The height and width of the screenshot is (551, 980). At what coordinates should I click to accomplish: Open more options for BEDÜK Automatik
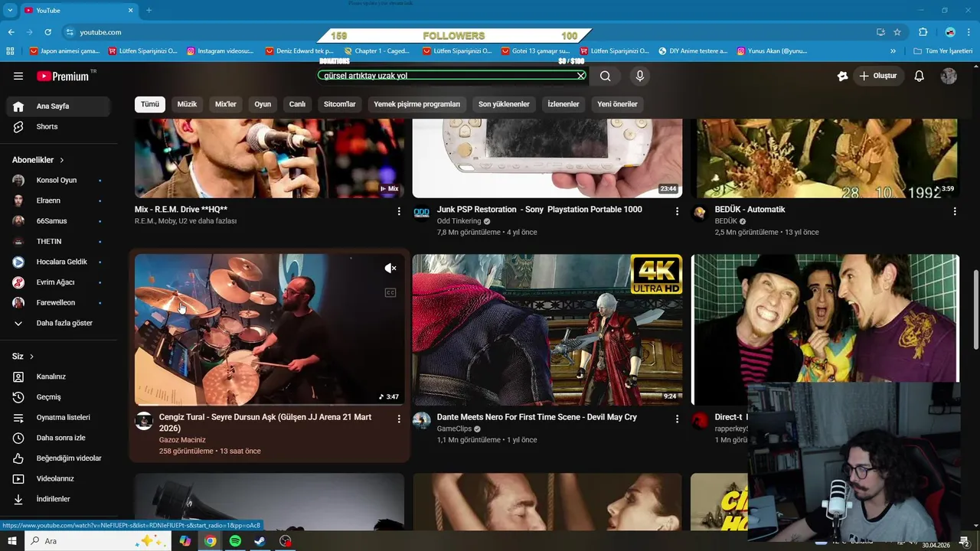pos(955,210)
